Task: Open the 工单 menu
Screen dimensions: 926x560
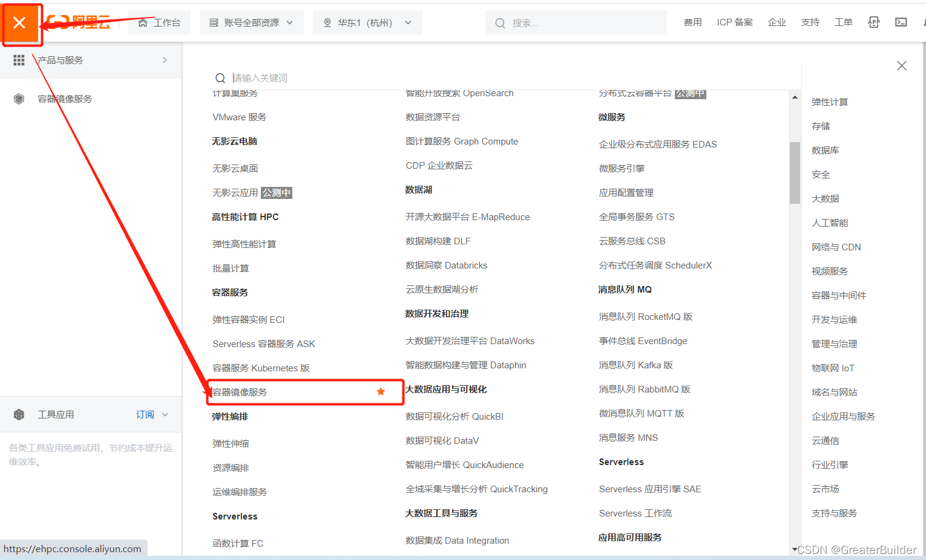Action: (x=843, y=22)
